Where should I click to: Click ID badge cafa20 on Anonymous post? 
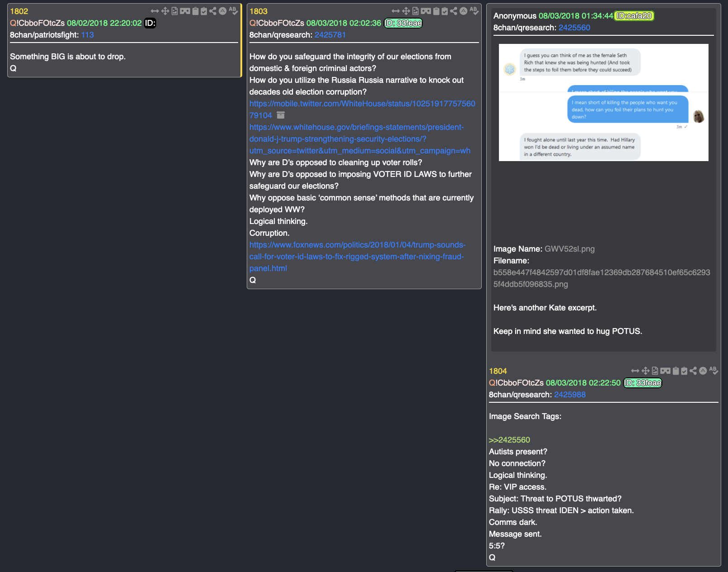click(634, 16)
